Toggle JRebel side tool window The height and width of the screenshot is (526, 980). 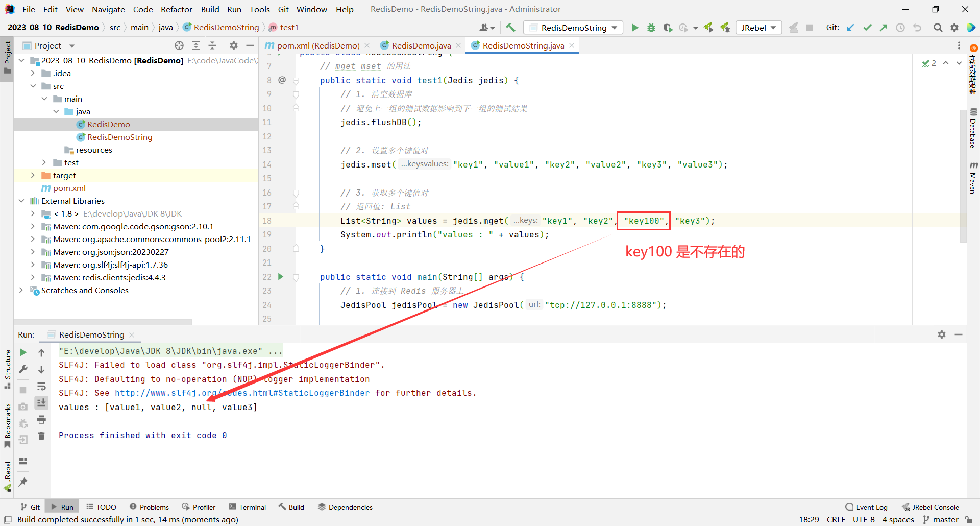point(7,476)
